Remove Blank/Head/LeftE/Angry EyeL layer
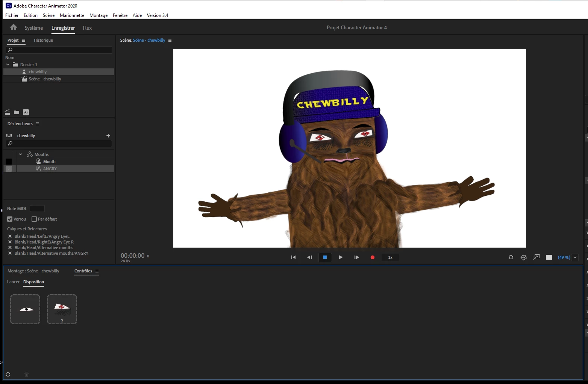Screen dimensions: 588x384 (x=10, y=236)
